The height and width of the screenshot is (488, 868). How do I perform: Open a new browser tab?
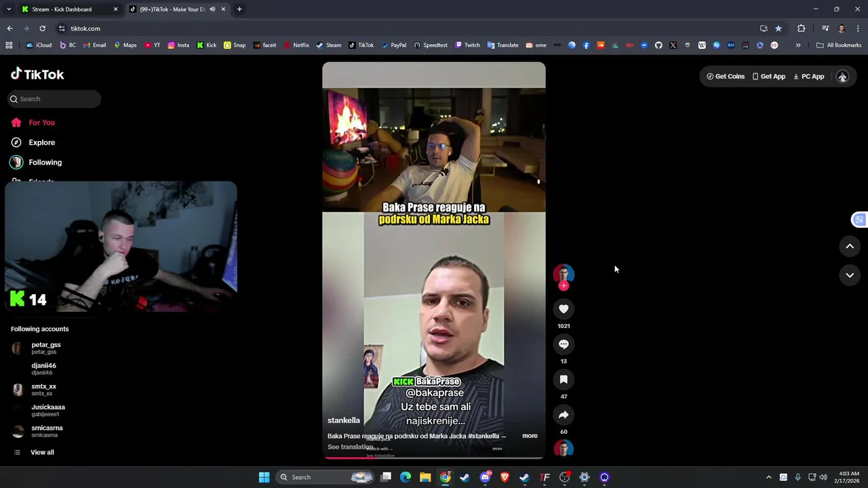click(x=239, y=9)
